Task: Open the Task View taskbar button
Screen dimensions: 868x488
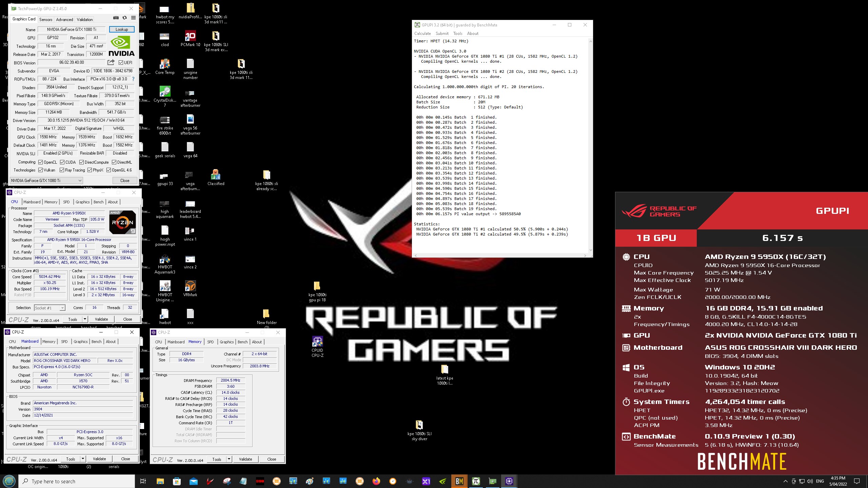Action: point(143,481)
